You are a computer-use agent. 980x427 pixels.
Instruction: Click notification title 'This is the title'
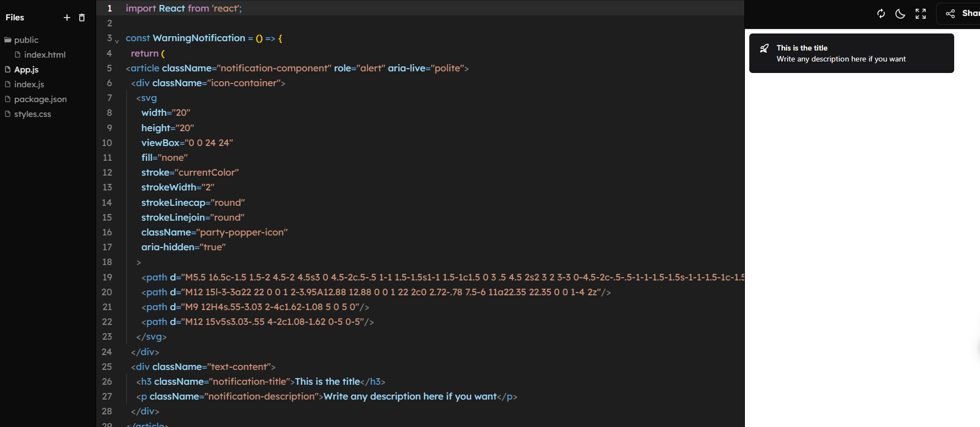(802, 48)
